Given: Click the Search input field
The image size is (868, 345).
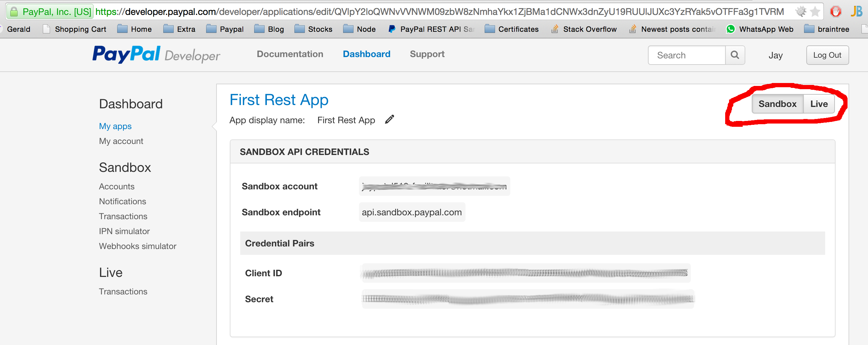Looking at the screenshot, I should 687,55.
